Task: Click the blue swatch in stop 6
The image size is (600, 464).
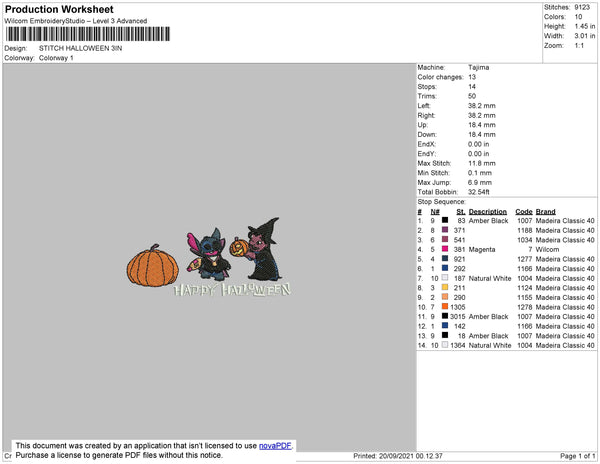Action: [445, 268]
